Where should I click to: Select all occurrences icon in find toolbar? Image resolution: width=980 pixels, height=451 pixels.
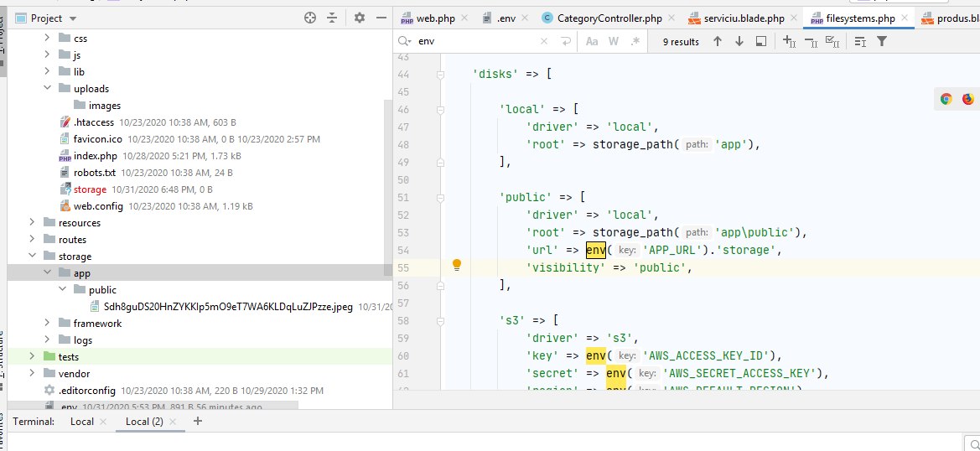click(x=832, y=41)
